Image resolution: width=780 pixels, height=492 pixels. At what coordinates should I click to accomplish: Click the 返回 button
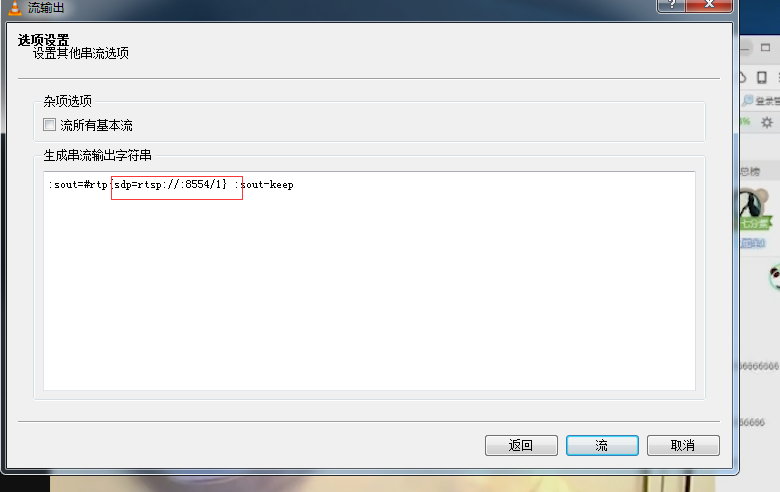click(x=521, y=445)
